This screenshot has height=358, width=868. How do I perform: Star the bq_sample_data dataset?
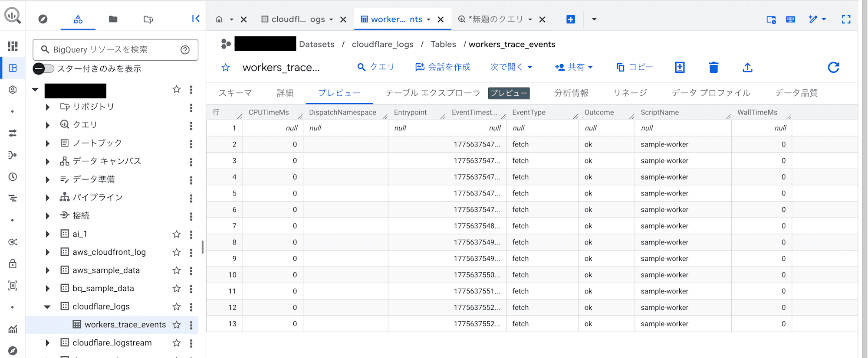(177, 289)
